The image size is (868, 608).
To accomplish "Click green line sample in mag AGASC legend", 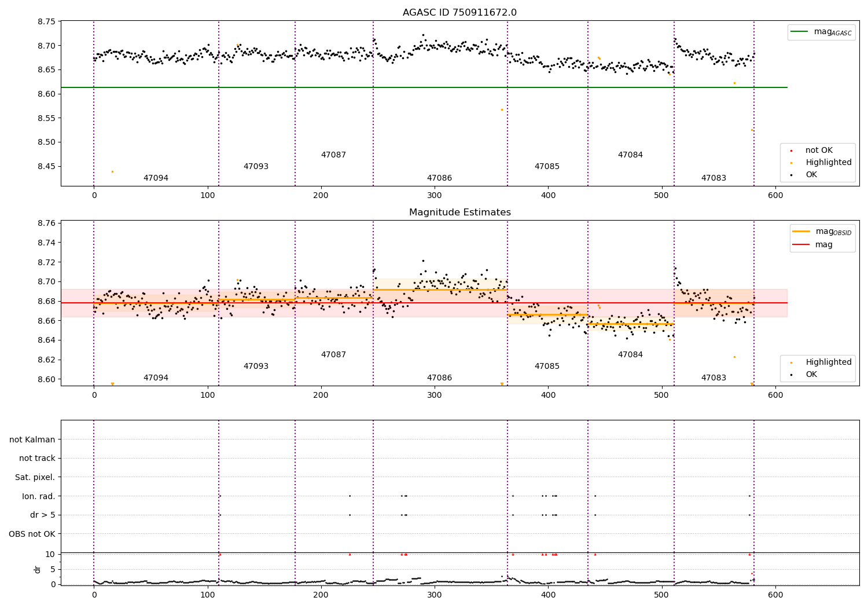I will tap(799, 32).
